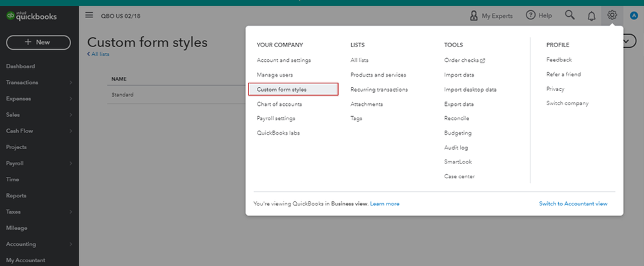Open Tags list
644x266 pixels.
[356, 118]
